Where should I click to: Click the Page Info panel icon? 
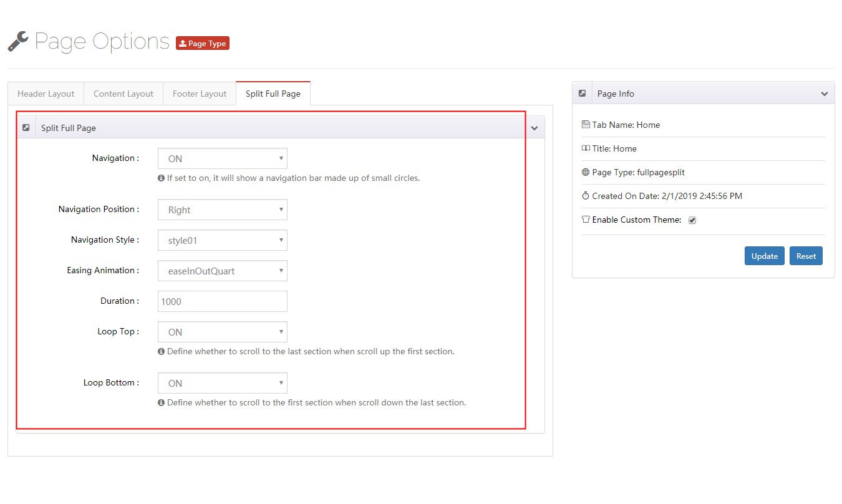(582, 93)
